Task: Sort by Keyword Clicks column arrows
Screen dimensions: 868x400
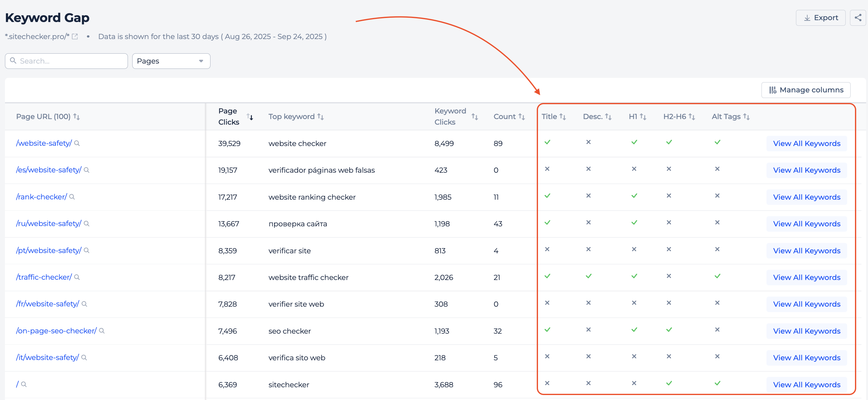Action: point(474,117)
